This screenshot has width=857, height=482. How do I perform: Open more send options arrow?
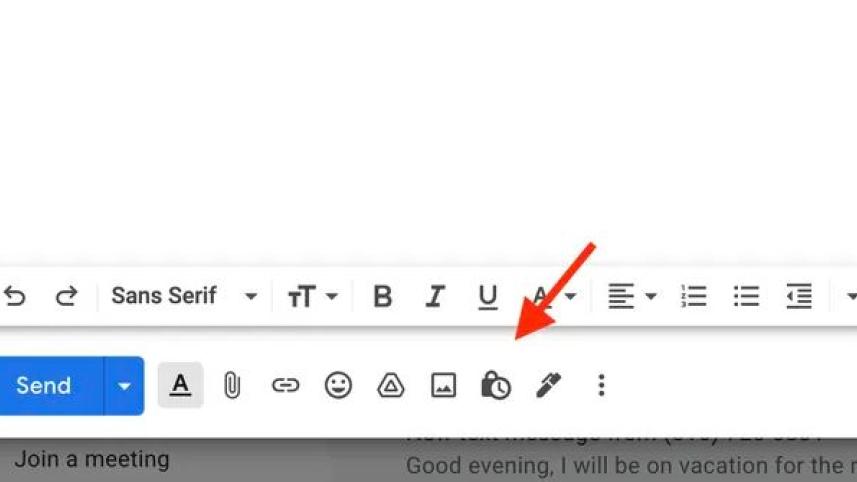124,386
